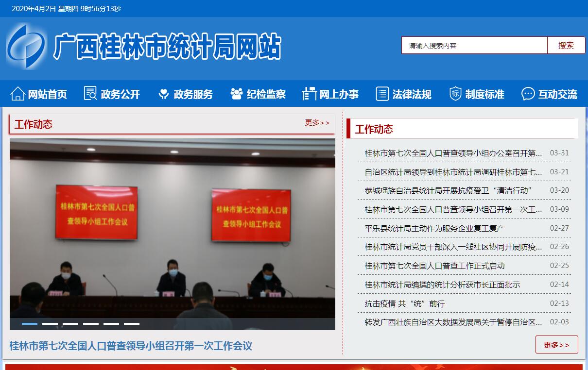
Task: Click the search input field 请输入搜索内容
Action: click(474, 46)
